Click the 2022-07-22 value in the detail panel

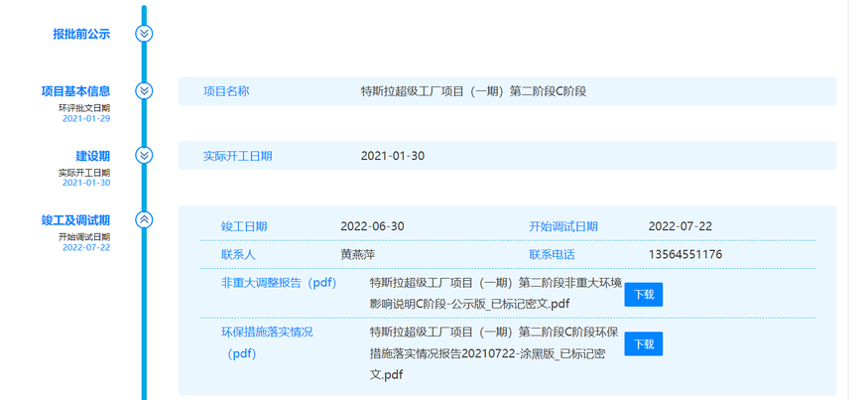coord(681,226)
